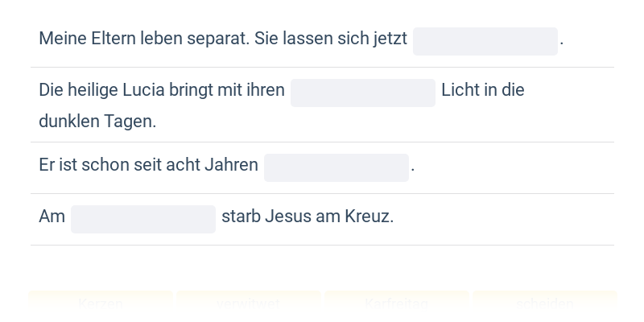Image resolution: width=644 pixels, height=322 pixels.
Task: Select the 'Karfreitag' word chip
Action: pos(397,304)
